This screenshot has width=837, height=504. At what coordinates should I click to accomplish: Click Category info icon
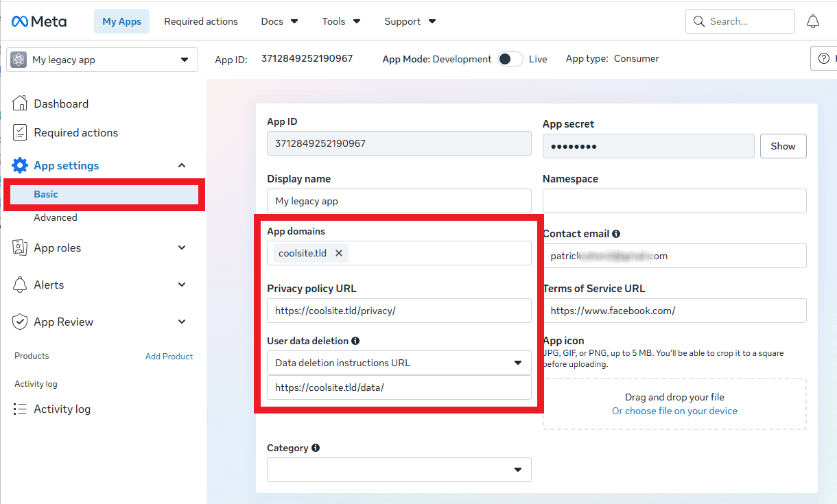(x=316, y=448)
